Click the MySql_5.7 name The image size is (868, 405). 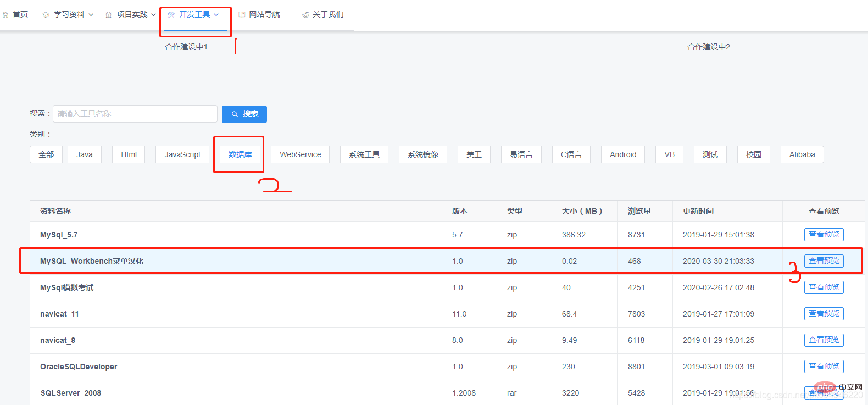coord(59,235)
